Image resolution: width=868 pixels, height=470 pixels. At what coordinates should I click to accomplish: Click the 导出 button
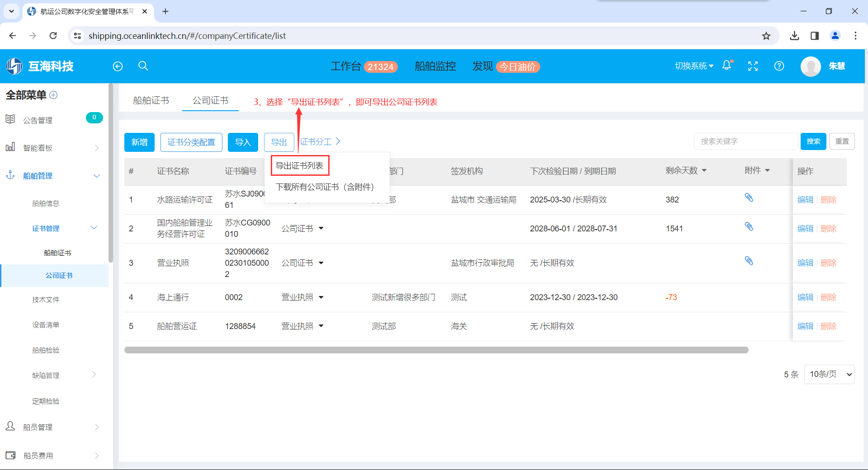pyautogui.click(x=279, y=142)
